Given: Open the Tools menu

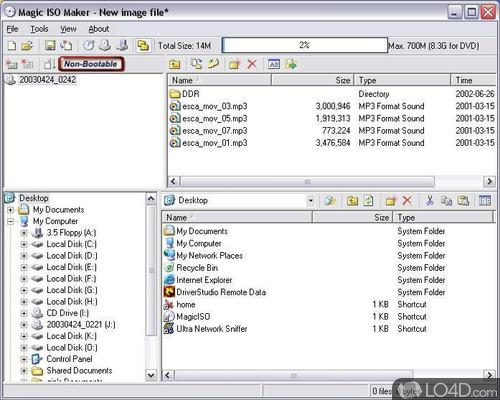Looking at the screenshot, I should click(x=39, y=29).
